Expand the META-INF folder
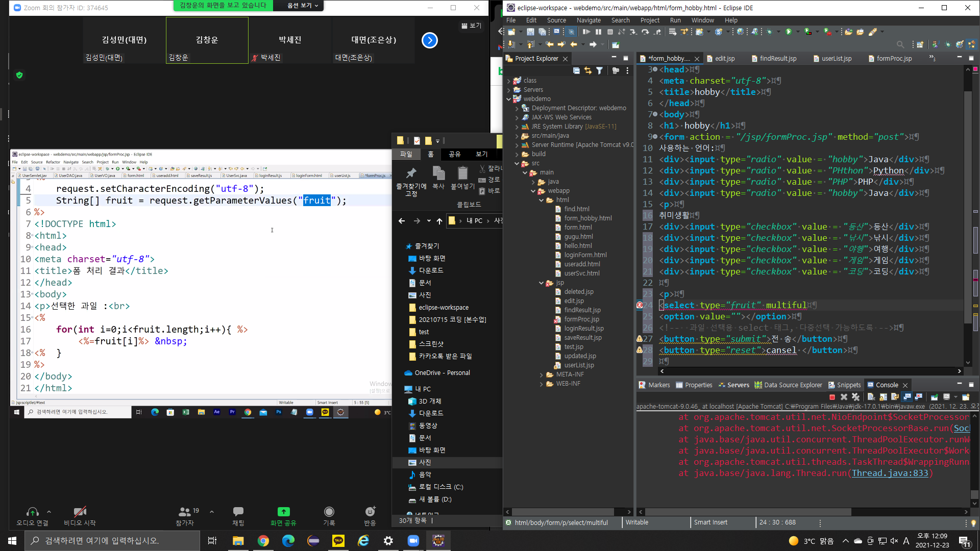The image size is (980, 551). (542, 374)
